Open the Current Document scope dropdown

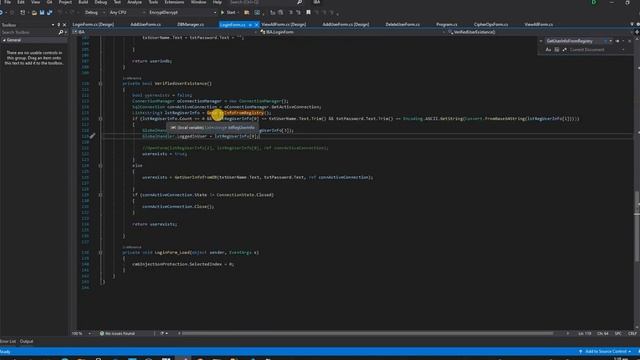(x=597, y=50)
